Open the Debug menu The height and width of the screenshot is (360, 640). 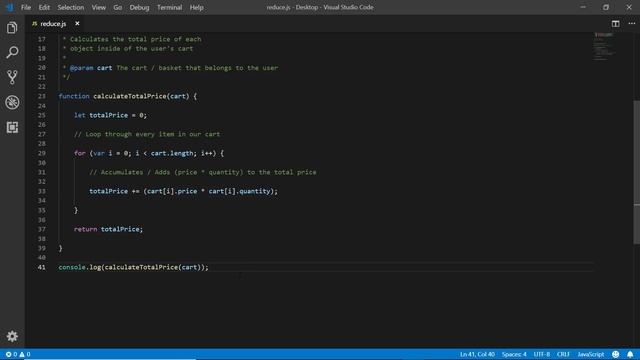pos(139,7)
